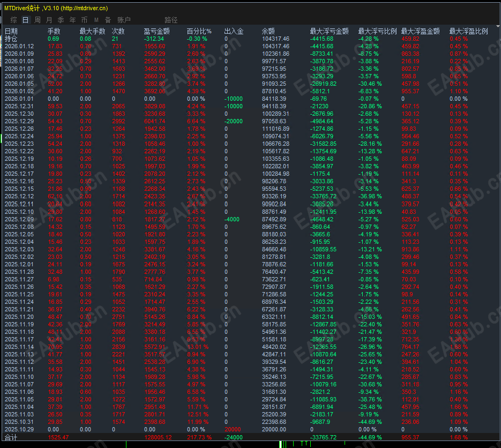Select the 2026.01.01 date row

19,99
